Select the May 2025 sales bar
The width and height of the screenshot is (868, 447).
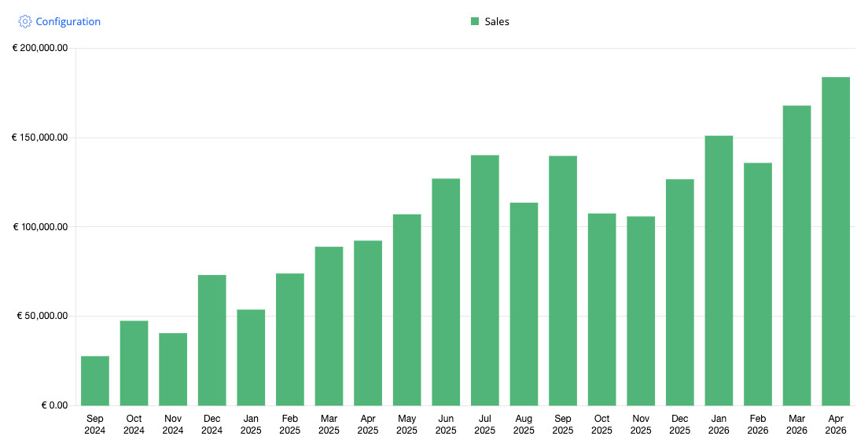coord(407,310)
